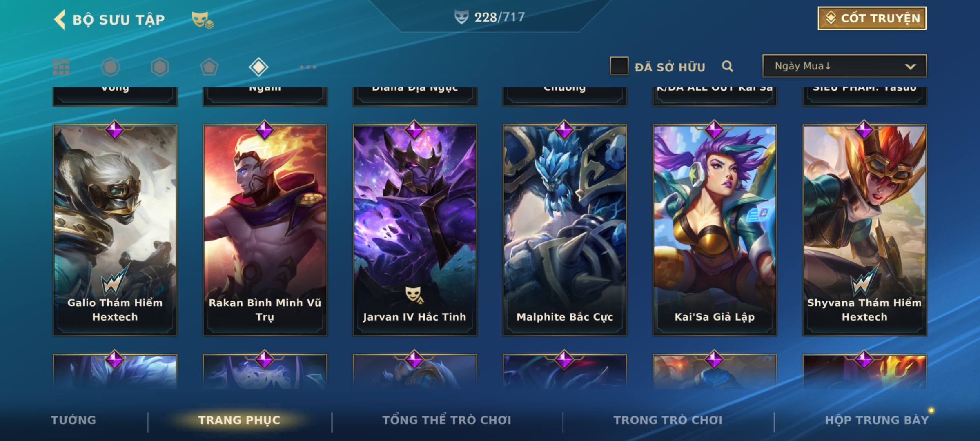Select the Kai'Sa Giả Lập skin card
The width and height of the screenshot is (980, 441).
[715, 230]
